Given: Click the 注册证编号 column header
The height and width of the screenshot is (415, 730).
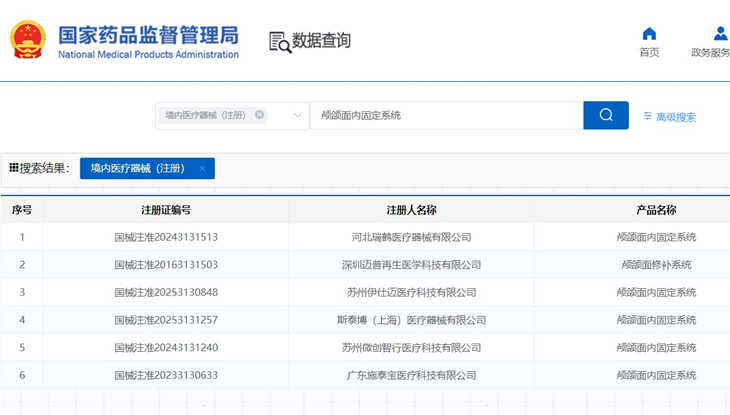Looking at the screenshot, I should (166, 210).
